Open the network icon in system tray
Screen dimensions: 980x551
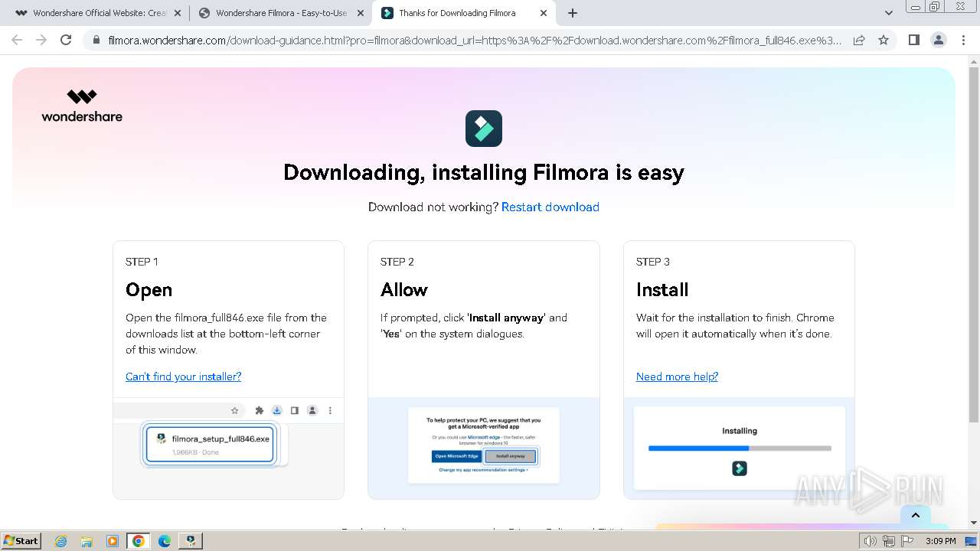889,541
